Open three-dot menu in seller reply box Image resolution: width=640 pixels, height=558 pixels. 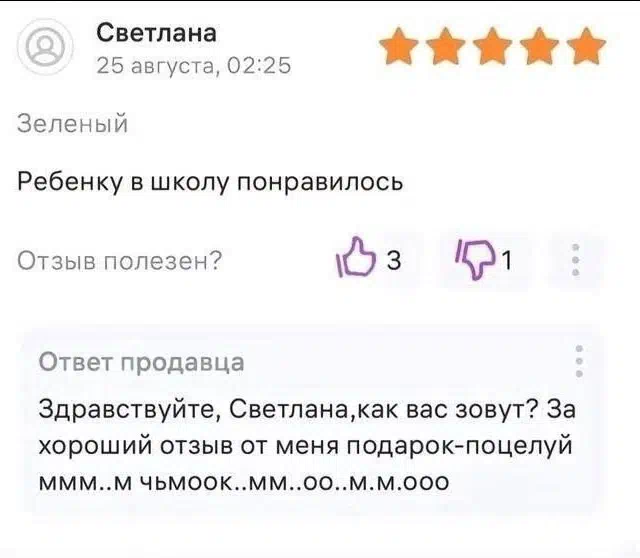(579, 361)
